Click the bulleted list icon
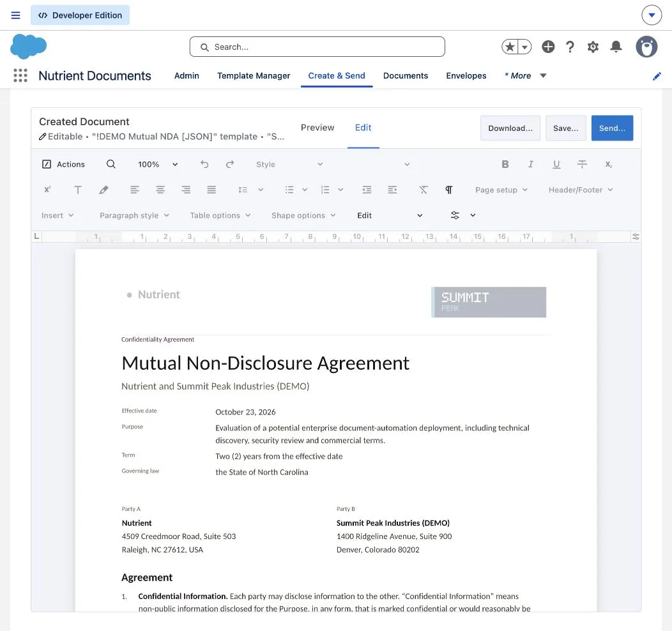Image resolution: width=672 pixels, height=631 pixels. pos(290,190)
